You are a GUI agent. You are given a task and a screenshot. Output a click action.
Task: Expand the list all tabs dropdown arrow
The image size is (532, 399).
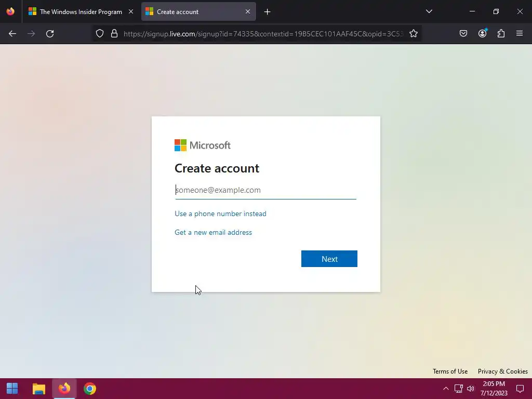tap(429, 11)
